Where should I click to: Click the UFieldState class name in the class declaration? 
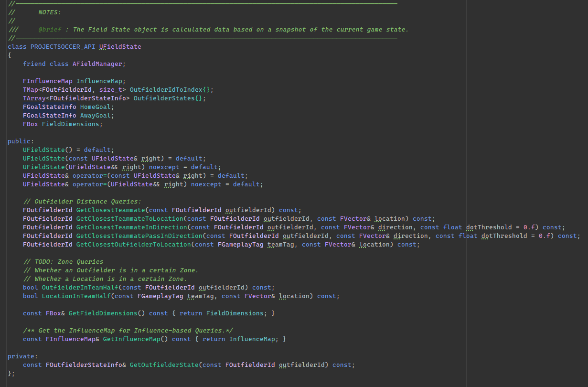[x=120, y=47]
